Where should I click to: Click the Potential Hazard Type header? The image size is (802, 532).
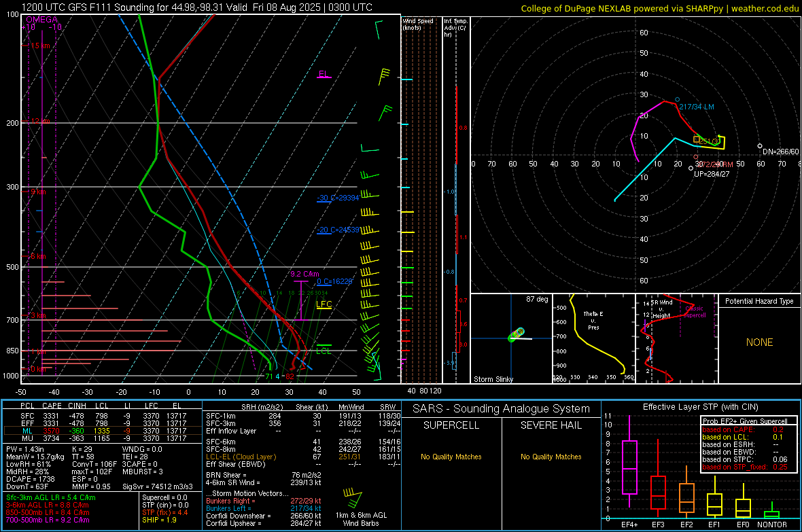[759, 301]
